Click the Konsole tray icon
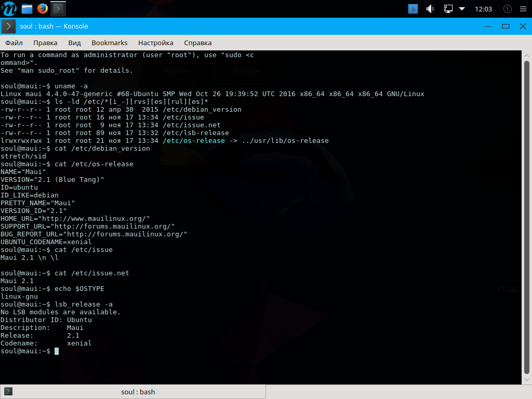Viewport: 532px width, 399px height. pos(413,9)
